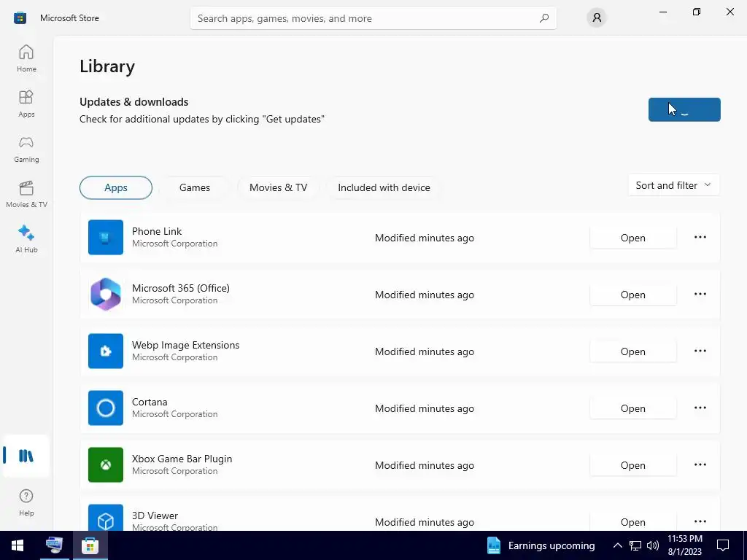
Task: Select the Library icon in sidebar
Action: click(26, 456)
